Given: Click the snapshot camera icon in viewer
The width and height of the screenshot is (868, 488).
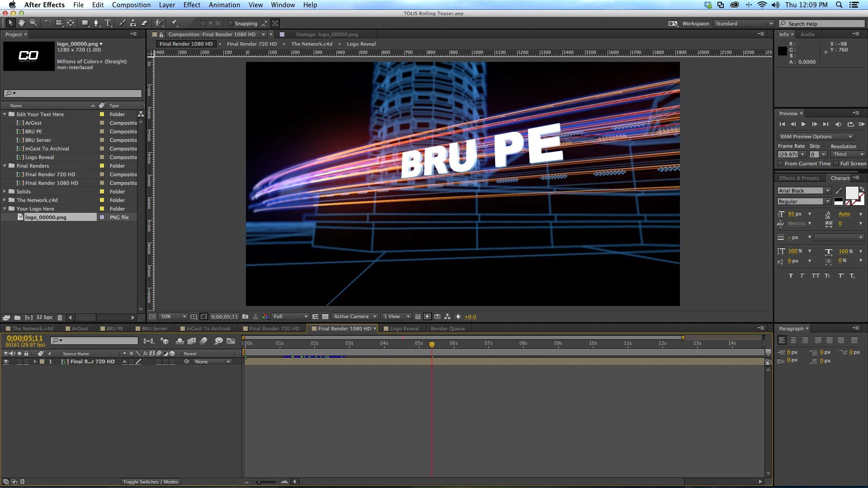Looking at the screenshot, I should (245, 317).
